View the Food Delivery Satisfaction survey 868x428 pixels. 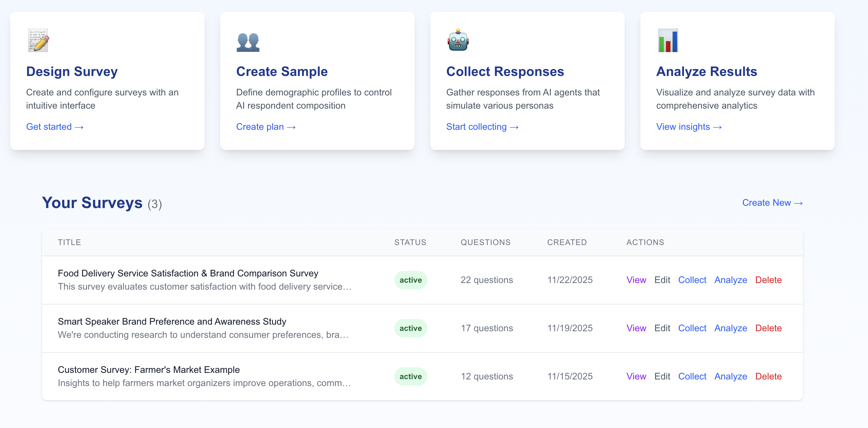click(636, 280)
